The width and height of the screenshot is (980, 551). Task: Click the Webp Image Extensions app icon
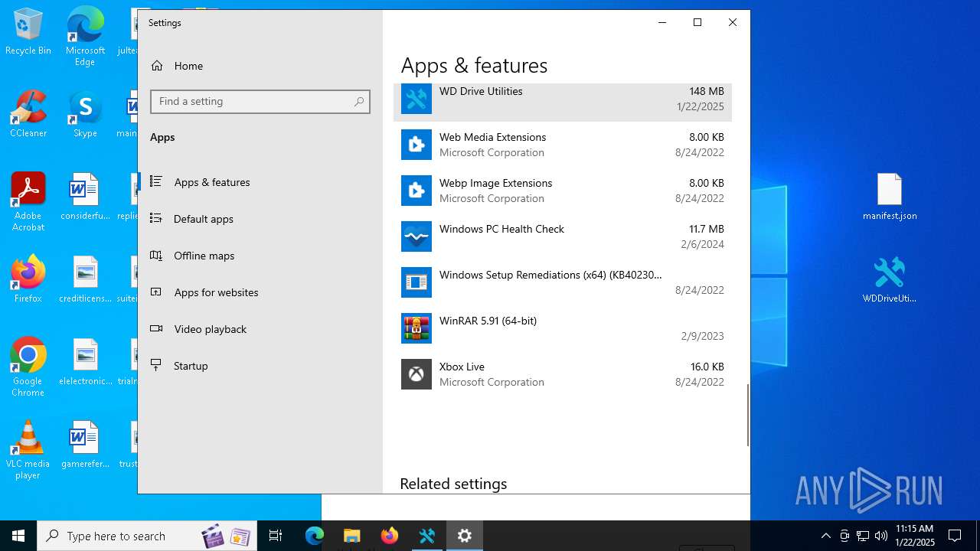416,191
